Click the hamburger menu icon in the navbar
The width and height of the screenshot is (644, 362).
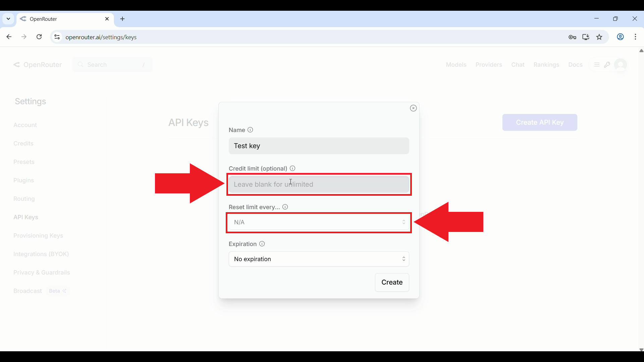coord(597,64)
